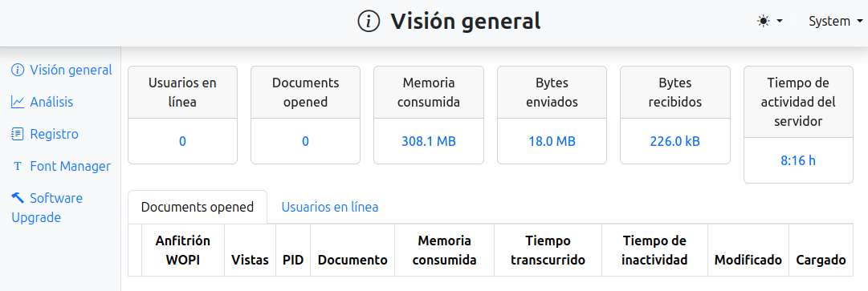The height and width of the screenshot is (291, 868).
Task: Click the log list icon beside Registro
Action: [x=18, y=134]
